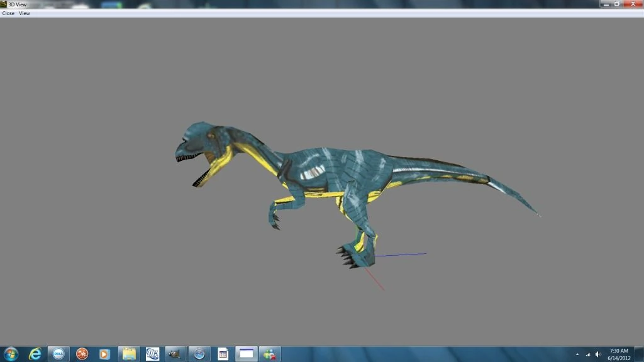
Task: Open the DC Universe taskbar icon
Action: point(152,354)
